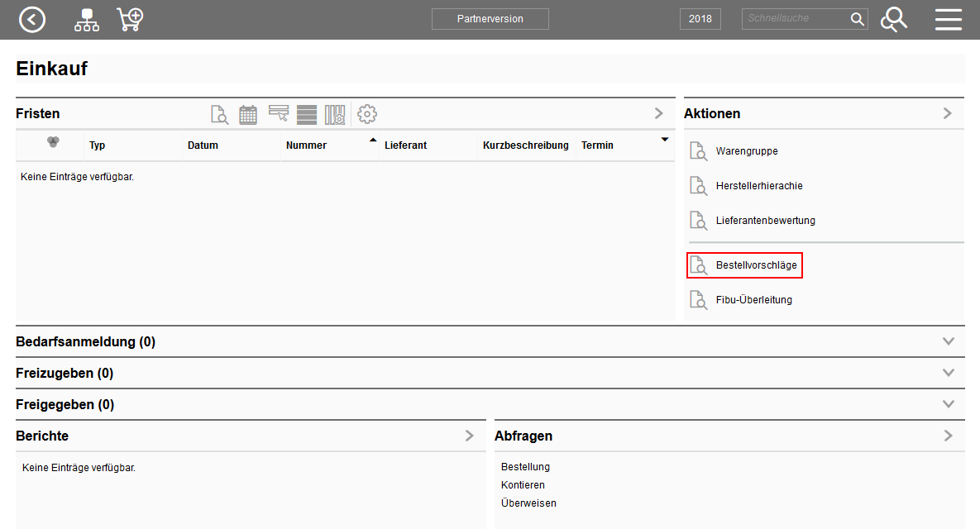
Task: Click the Datum column header
Action: (x=203, y=145)
